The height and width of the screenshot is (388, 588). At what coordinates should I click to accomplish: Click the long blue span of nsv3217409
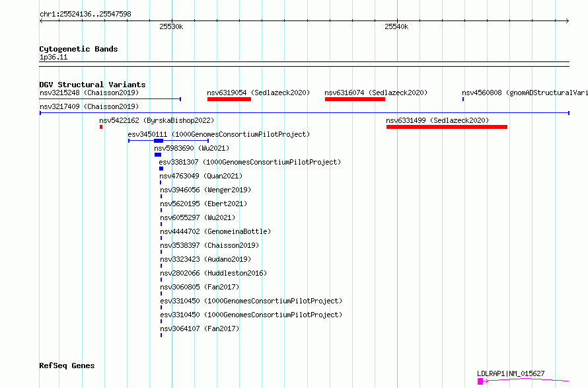click(x=305, y=113)
